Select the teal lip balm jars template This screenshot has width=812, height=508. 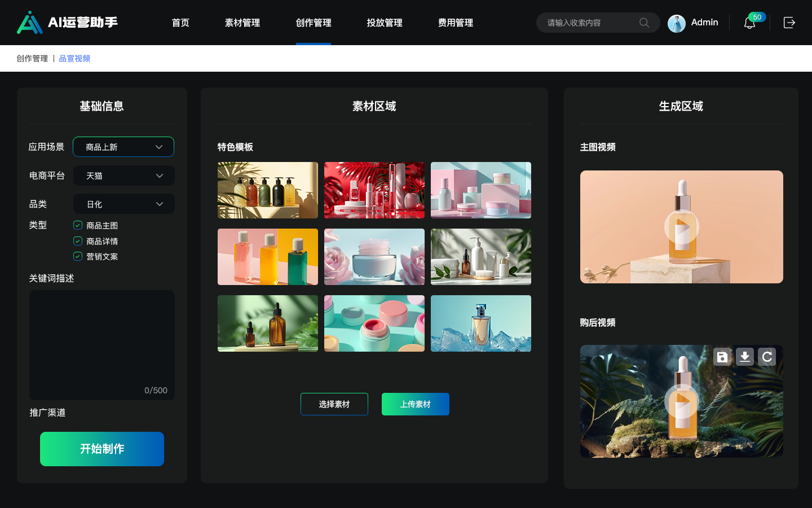click(374, 323)
